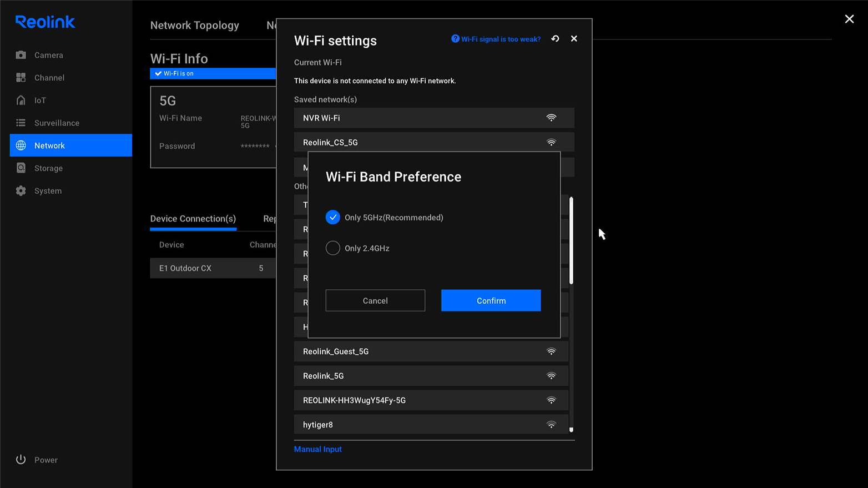Open Manual Input for Wi-Fi network

(x=317, y=449)
